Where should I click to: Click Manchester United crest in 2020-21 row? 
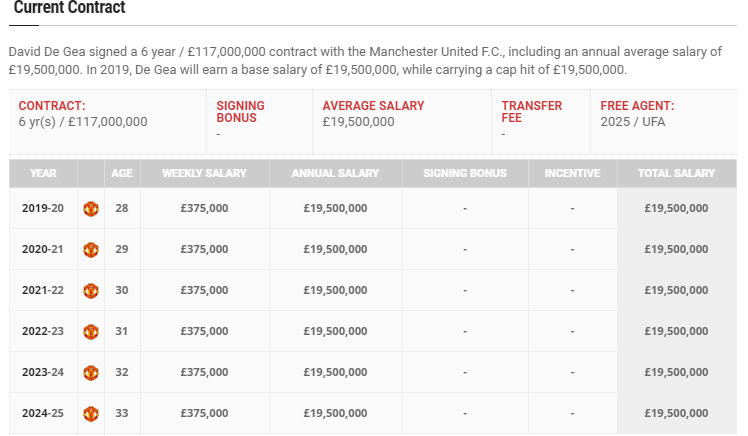91,249
